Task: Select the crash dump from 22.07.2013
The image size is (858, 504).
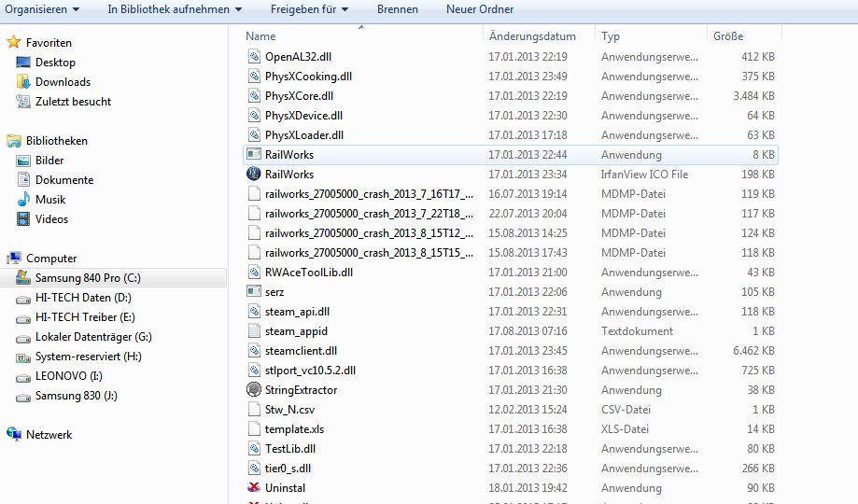Action: (370, 214)
